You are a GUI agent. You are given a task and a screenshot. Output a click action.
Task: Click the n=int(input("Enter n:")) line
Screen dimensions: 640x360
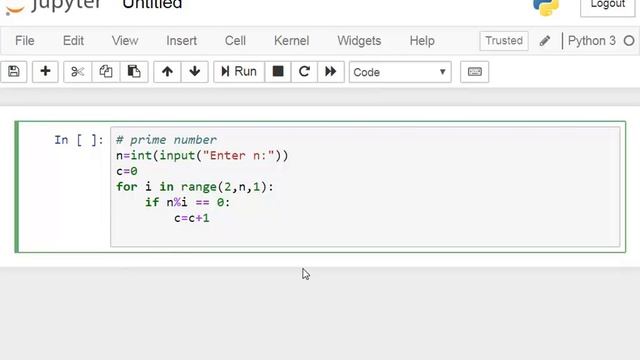click(202, 156)
